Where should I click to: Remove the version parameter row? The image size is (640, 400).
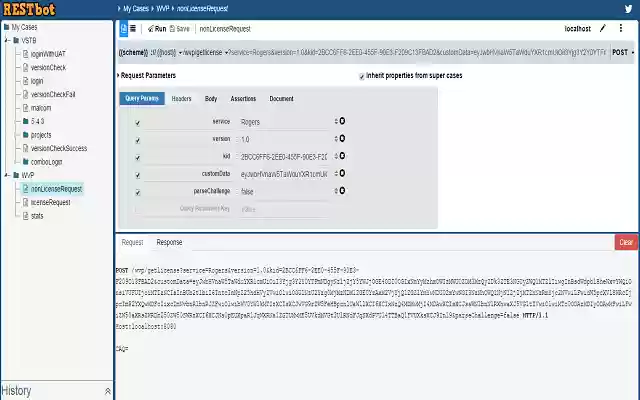[x=342, y=138]
